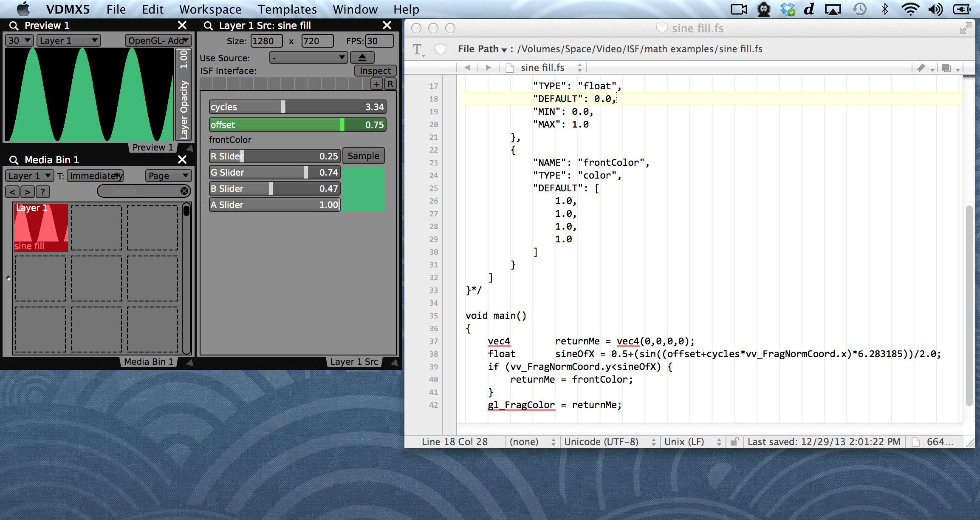Viewport: 980px width, 520px height.
Task: Click the Preview 1 search magnifier icon
Action: 14,26
